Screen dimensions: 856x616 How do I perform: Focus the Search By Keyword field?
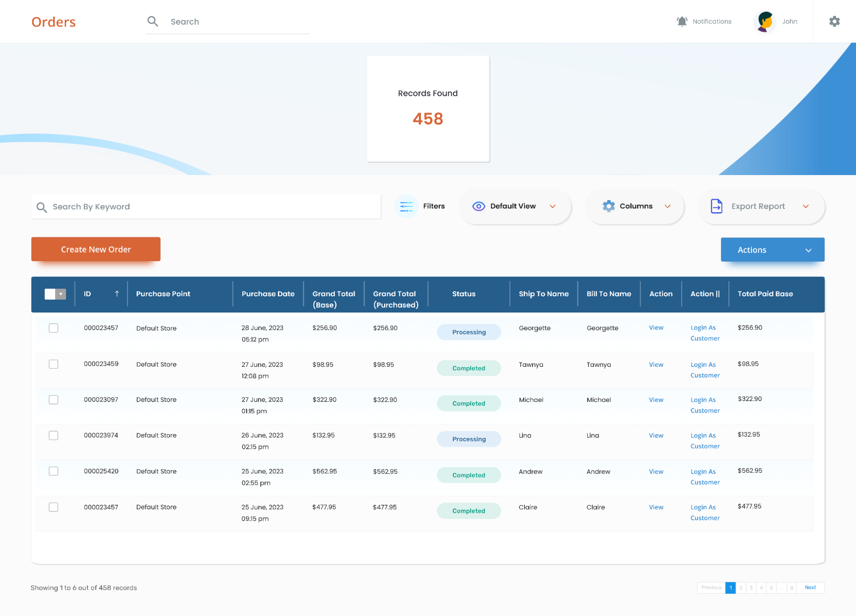point(206,207)
